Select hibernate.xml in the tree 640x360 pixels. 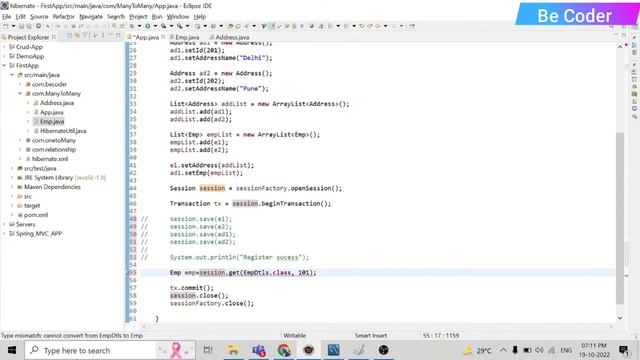pyautogui.click(x=50, y=159)
